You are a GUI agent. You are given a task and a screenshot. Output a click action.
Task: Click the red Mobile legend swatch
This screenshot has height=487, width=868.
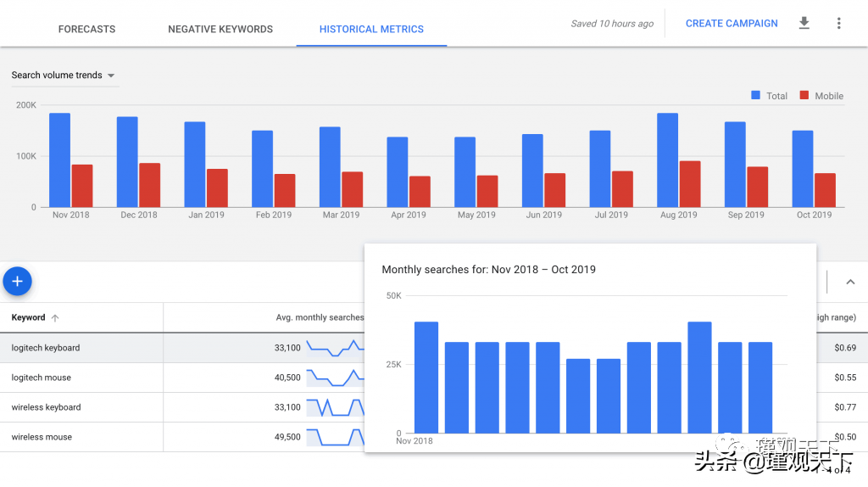(804, 96)
